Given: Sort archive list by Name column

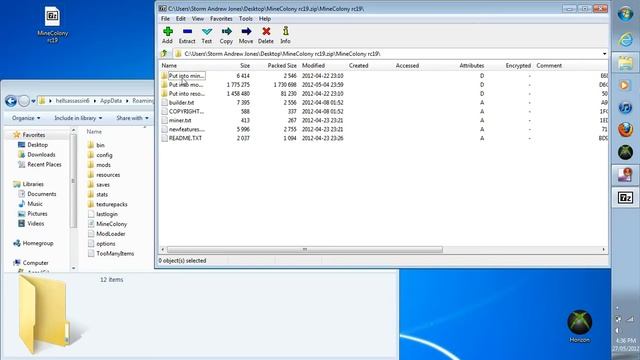Looking at the screenshot, I should (169, 65).
